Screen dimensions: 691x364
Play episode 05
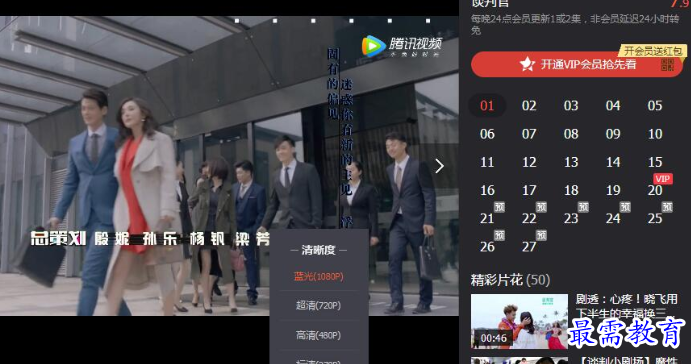[655, 106]
